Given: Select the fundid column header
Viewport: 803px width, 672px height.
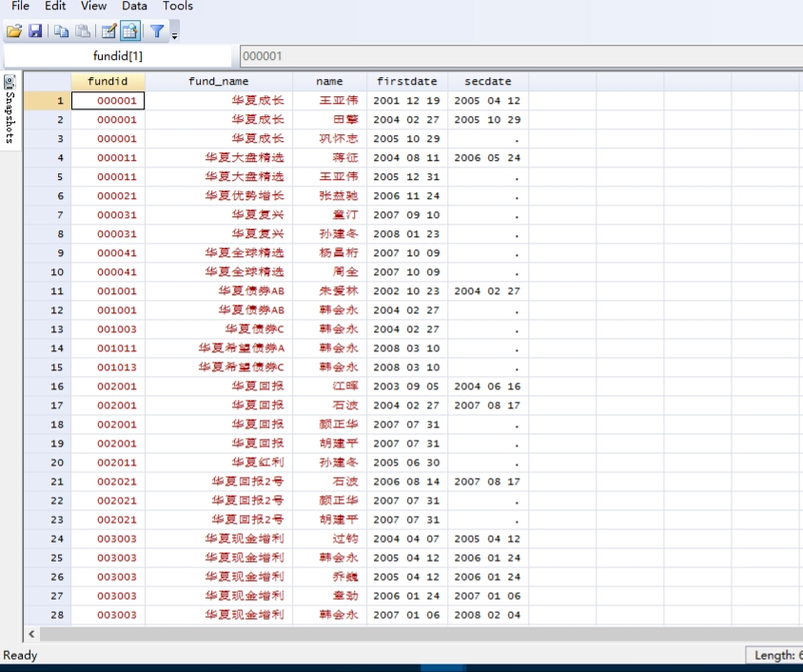Looking at the screenshot, I should tap(108, 82).
